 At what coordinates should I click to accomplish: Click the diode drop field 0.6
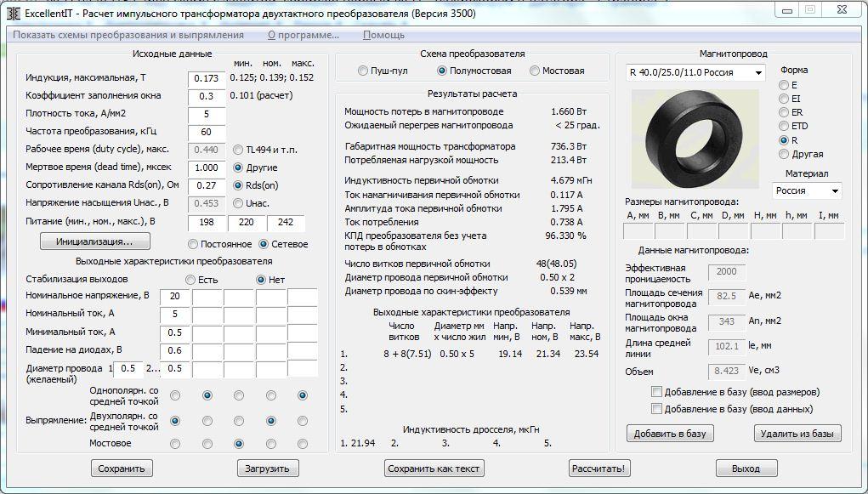(x=175, y=350)
